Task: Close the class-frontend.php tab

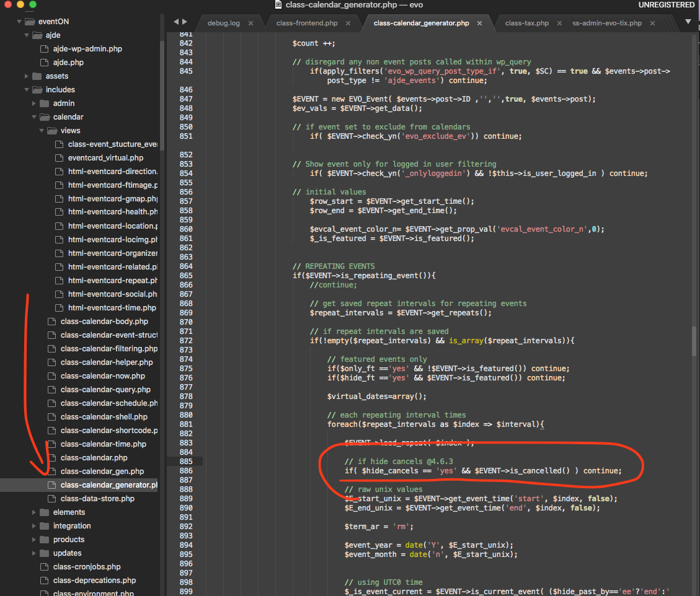Action: click(348, 23)
